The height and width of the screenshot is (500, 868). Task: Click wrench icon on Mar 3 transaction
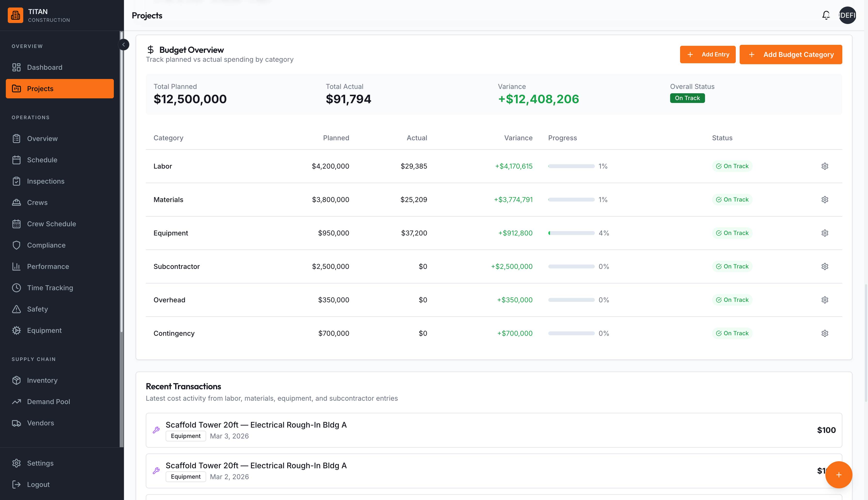pyautogui.click(x=156, y=430)
